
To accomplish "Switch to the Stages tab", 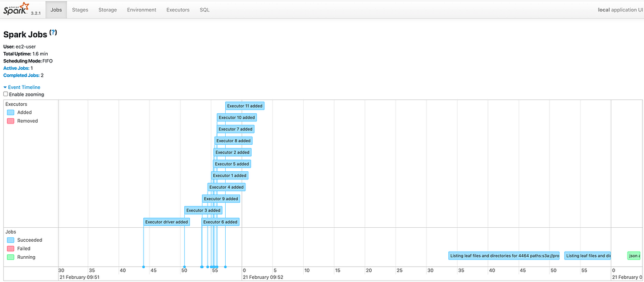I will point(80,10).
